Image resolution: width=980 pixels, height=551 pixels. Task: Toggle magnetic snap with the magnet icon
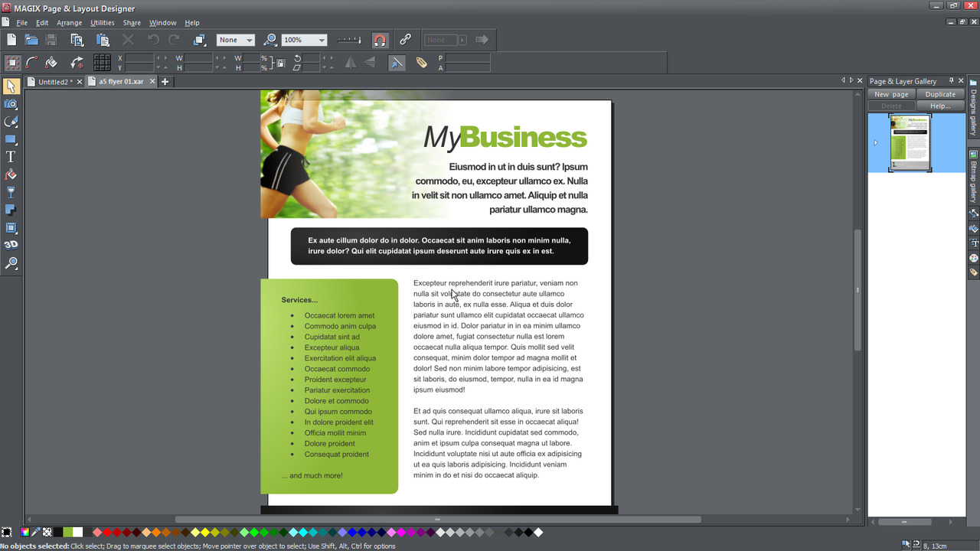tap(380, 40)
